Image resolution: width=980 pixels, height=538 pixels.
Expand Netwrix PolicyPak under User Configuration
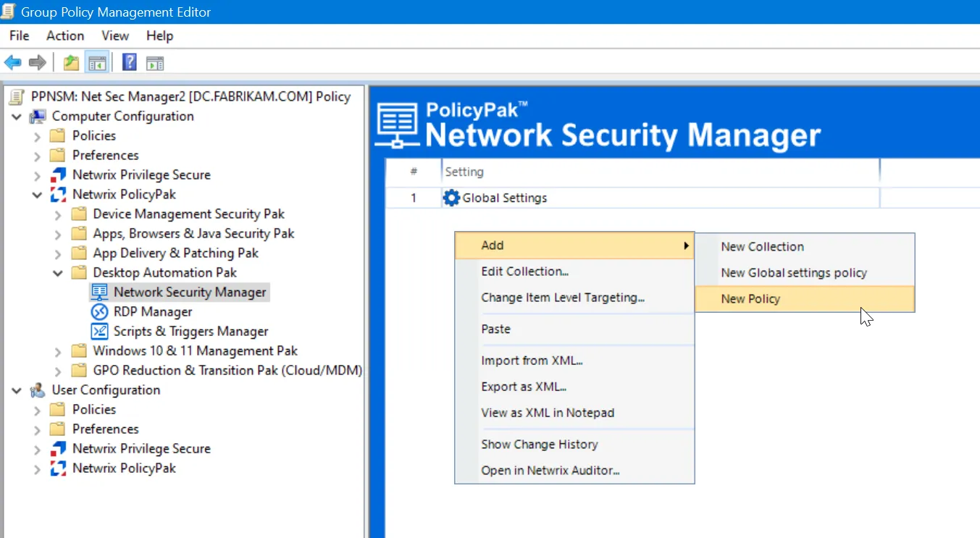click(x=38, y=468)
